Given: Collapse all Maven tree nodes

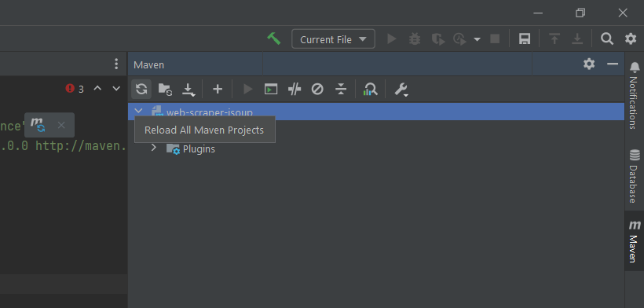Looking at the screenshot, I should (341, 89).
